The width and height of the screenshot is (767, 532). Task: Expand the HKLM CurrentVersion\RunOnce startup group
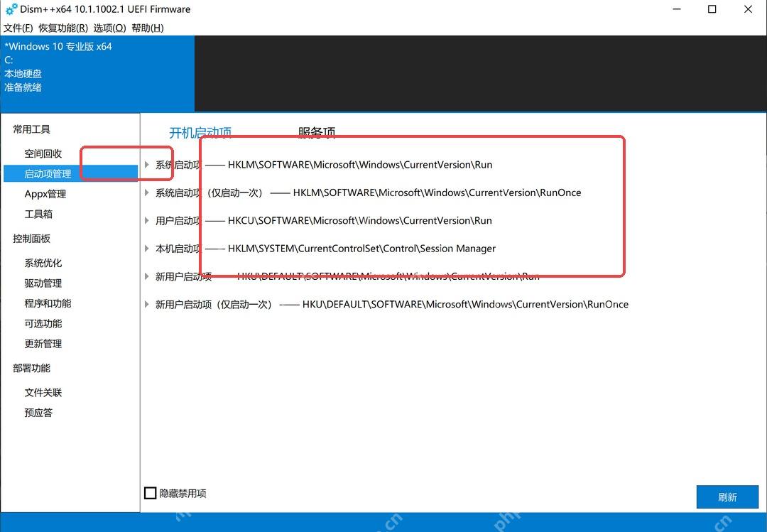click(x=147, y=192)
